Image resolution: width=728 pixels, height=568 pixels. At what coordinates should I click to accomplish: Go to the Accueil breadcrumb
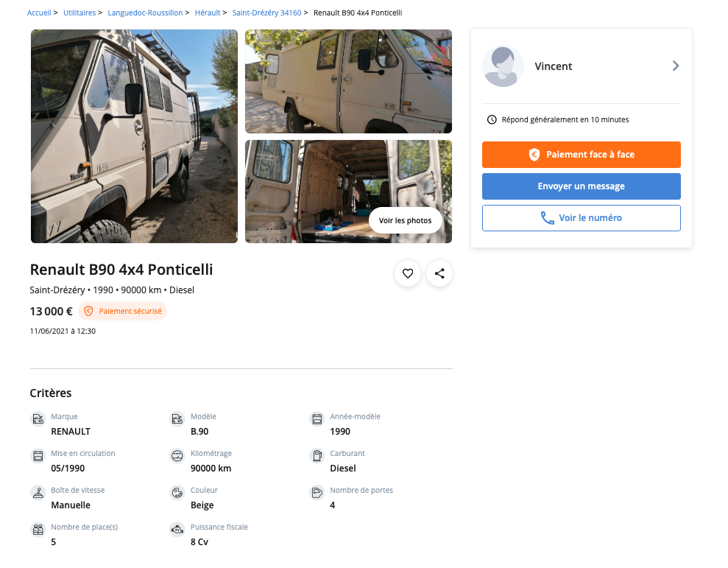click(39, 13)
